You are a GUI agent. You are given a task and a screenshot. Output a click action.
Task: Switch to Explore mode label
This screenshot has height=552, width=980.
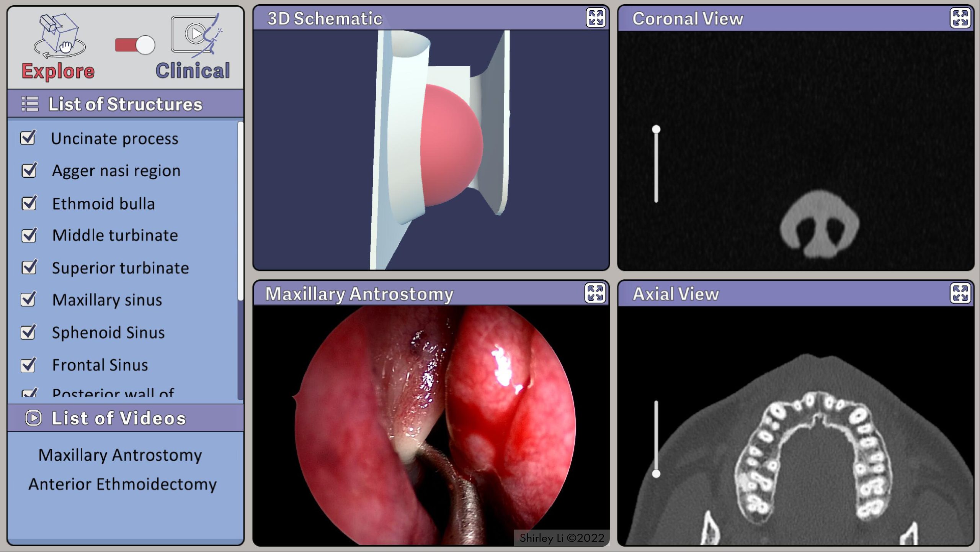coord(58,71)
